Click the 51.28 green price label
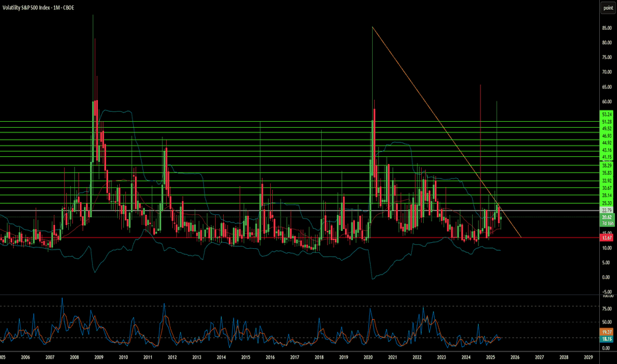This screenshot has height=364, width=617. click(607, 122)
